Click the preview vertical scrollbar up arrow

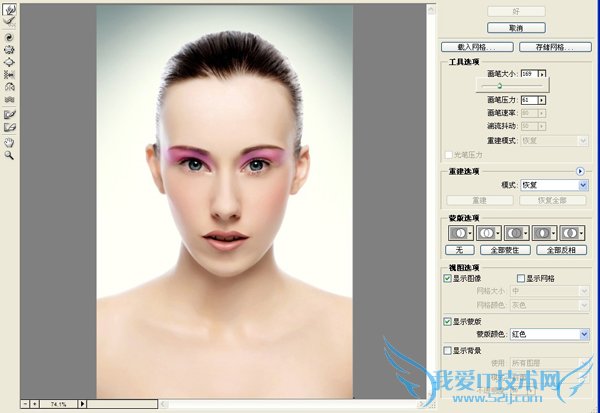click(x=431, y=10)
